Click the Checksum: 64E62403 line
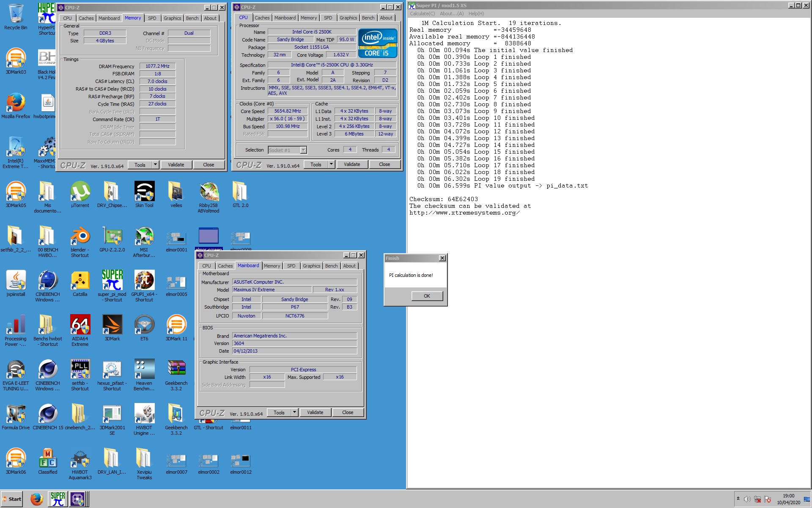 444,199
